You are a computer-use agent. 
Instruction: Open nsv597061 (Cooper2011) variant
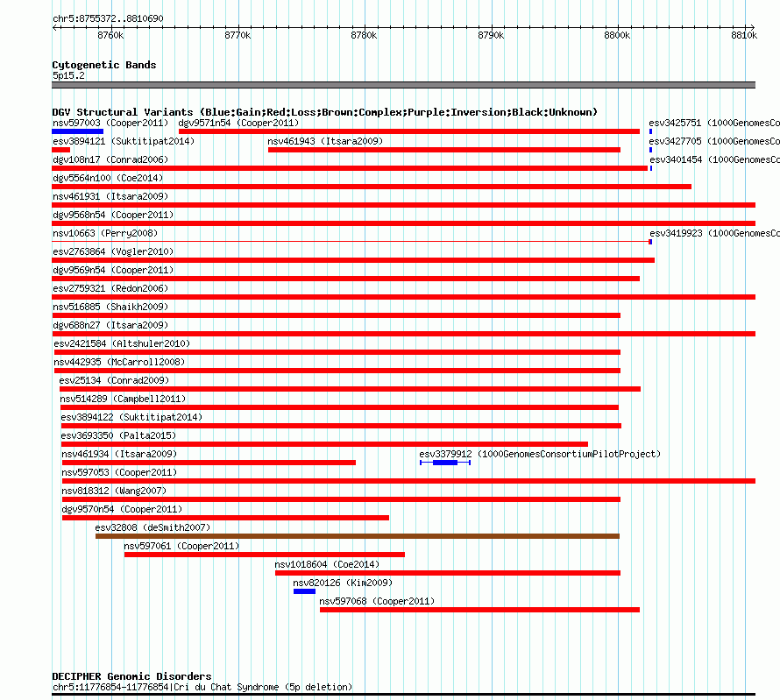[x=181, y=546]
